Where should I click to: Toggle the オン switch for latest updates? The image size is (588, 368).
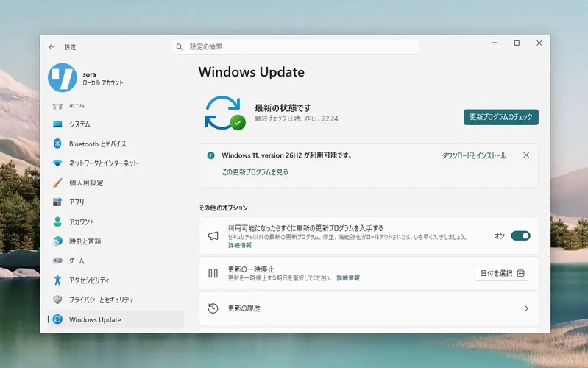point(520,236)
